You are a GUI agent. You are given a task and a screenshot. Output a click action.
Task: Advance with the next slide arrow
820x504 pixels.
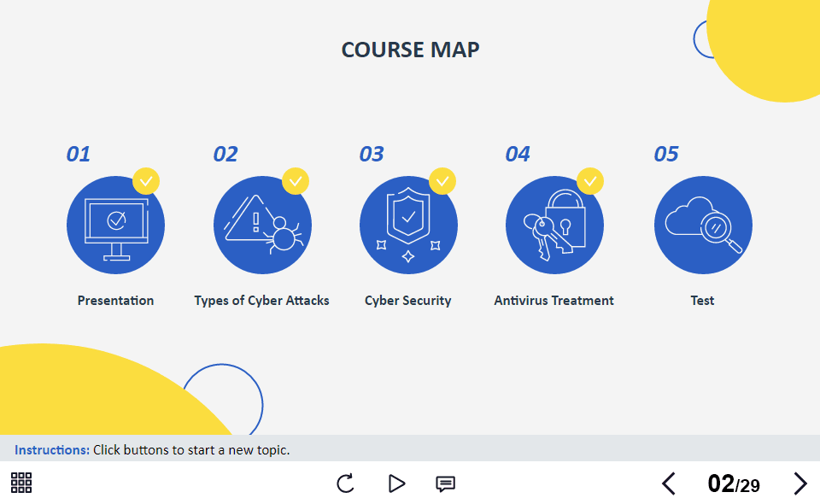pos(799,483)
